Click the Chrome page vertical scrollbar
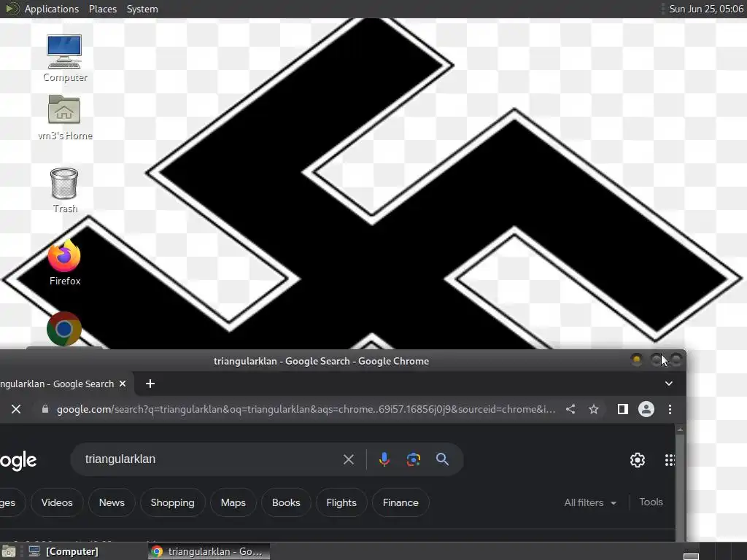The height and width of the screenshot is (560, 747). (681, 487)
